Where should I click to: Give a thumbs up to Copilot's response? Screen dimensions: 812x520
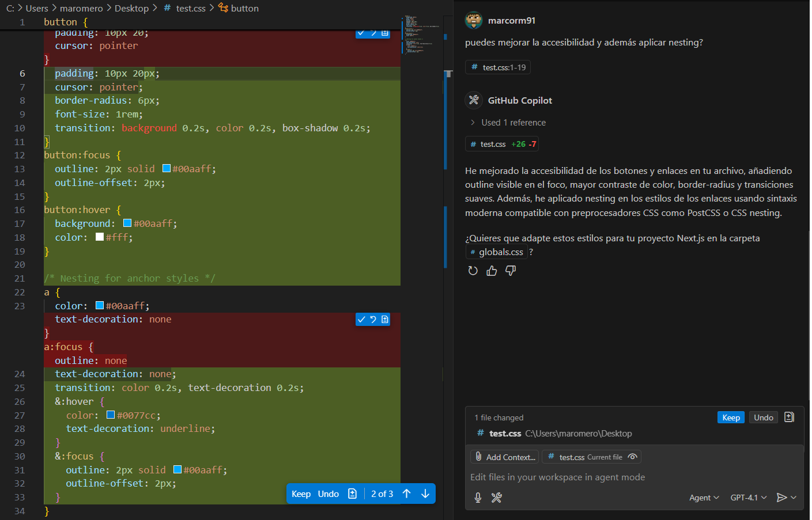[491, 270]
